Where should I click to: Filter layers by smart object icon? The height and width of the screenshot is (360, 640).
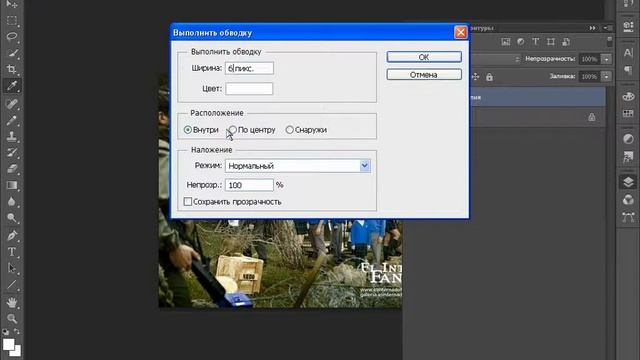point(566,42)
